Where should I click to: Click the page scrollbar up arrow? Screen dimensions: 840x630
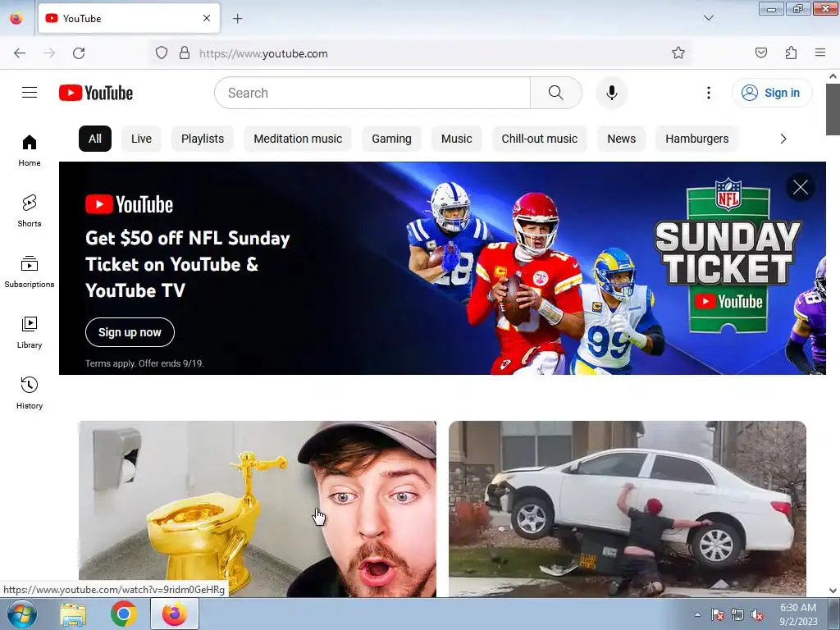pyautogui.click(x=833, y=76)
